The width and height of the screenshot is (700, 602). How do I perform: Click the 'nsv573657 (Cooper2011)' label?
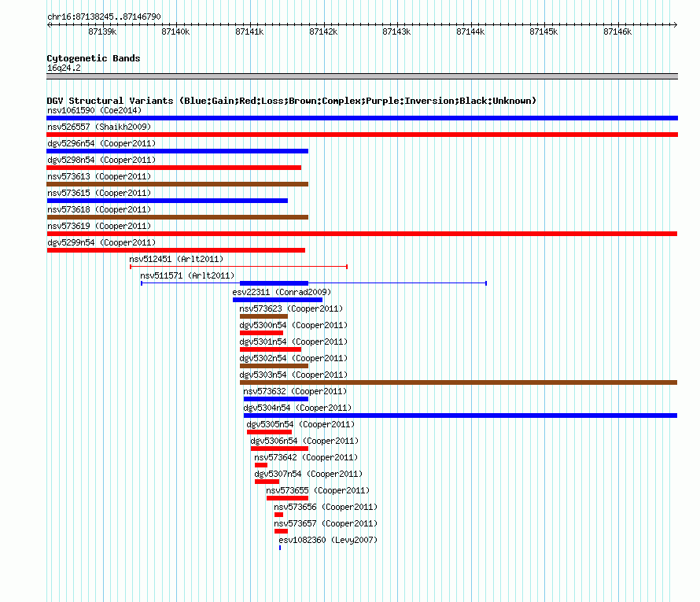(x=326, y=524)
